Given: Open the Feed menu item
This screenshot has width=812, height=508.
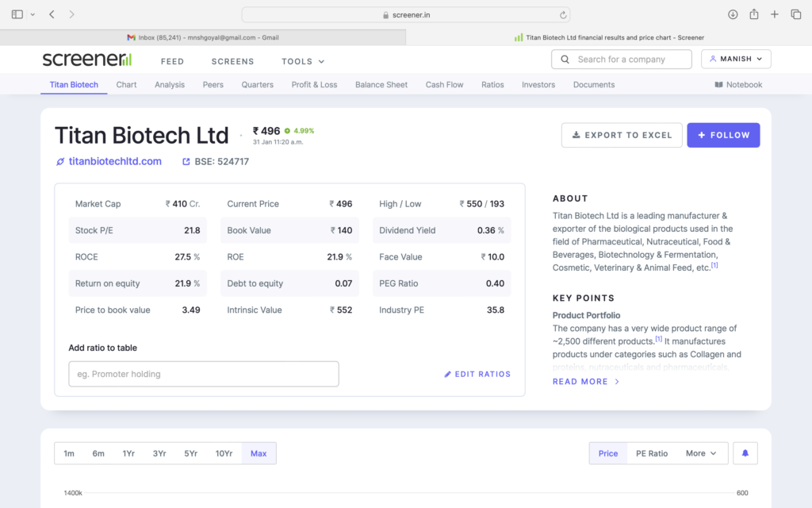Looking at the screenshot, I should point(172,61).
